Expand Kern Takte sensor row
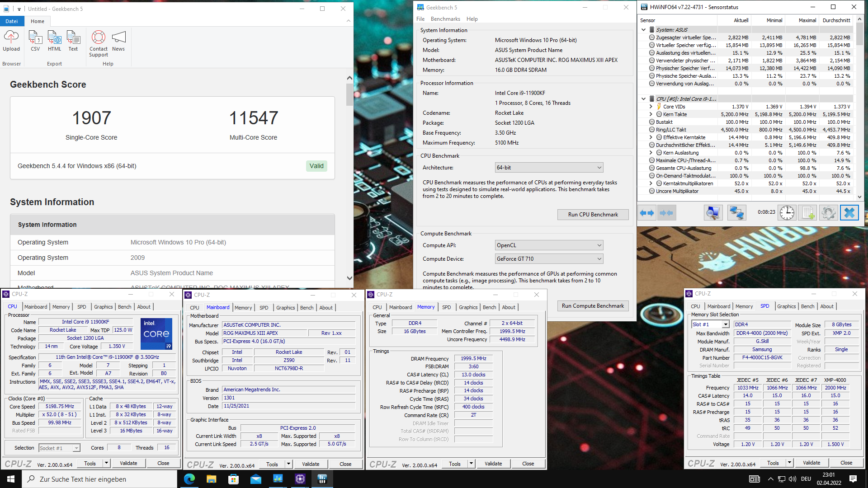Screen dimensions: 868x488 click(x=651, y=114)
